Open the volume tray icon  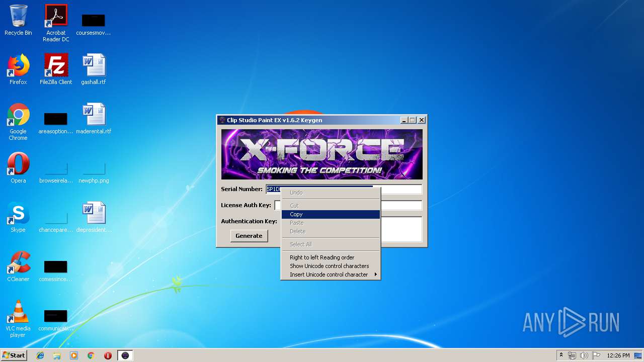[584, 355]
